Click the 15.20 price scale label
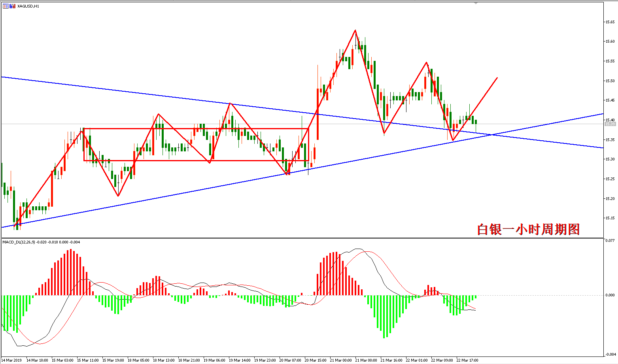 pyautogui.click(x=610, y=199)
